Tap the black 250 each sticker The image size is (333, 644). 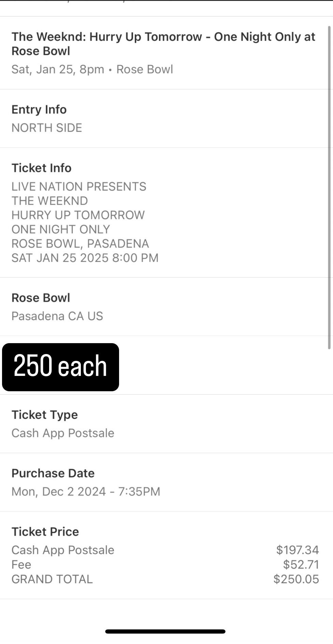[x=60, y=367]
